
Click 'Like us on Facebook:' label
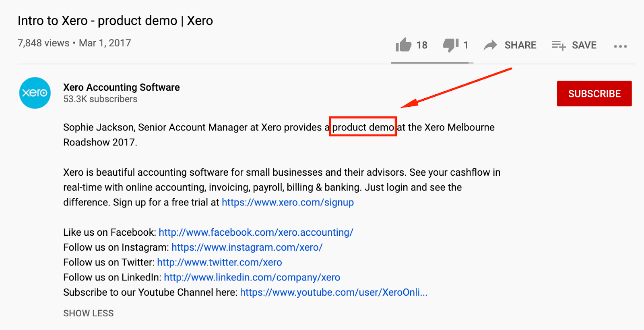[x=109, y=232]
